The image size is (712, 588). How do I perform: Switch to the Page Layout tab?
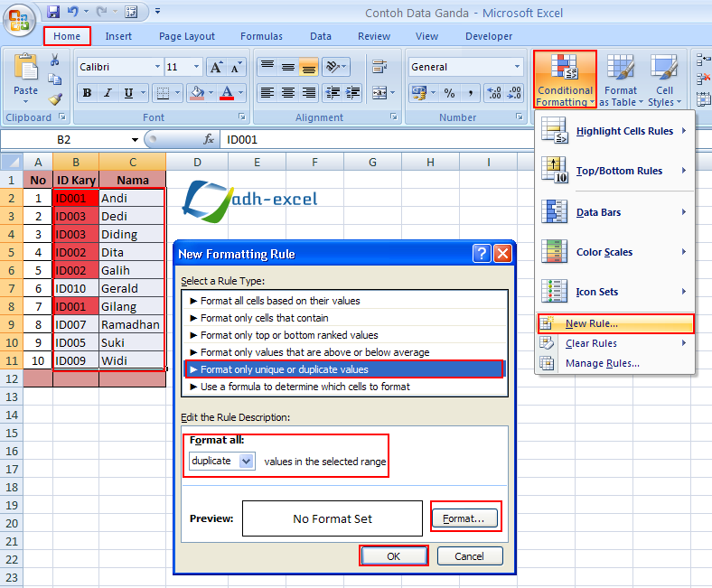click(187, 36)
